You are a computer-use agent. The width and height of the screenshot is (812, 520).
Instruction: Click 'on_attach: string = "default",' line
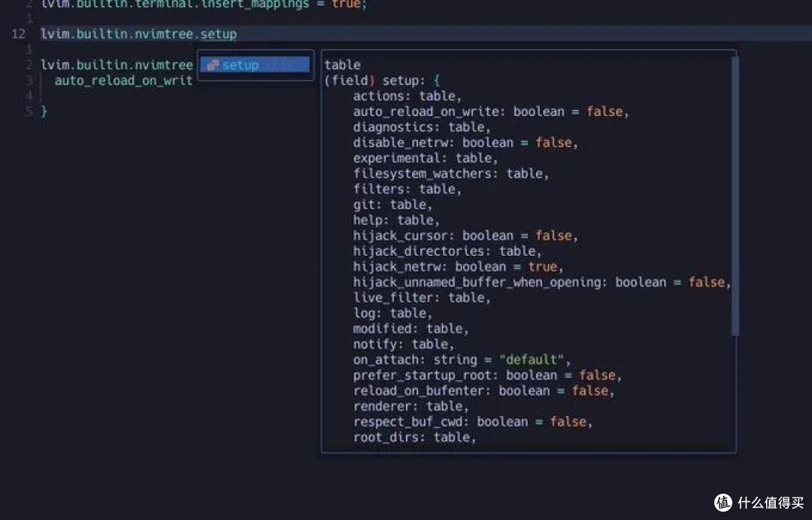pyautogui.click(x=462, y=360)
